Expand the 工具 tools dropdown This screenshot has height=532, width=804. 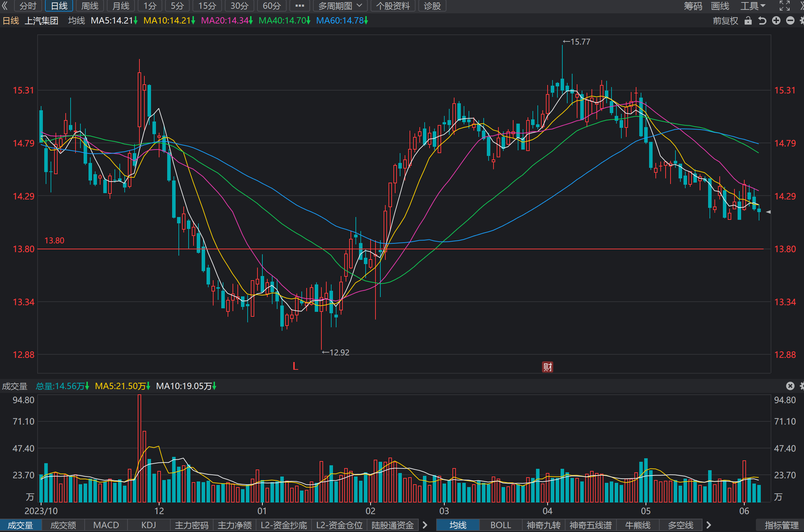[753, 6]
